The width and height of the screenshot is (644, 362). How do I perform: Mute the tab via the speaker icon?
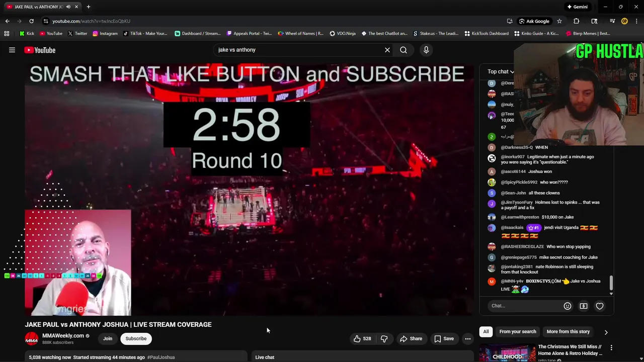coord(68,7)
